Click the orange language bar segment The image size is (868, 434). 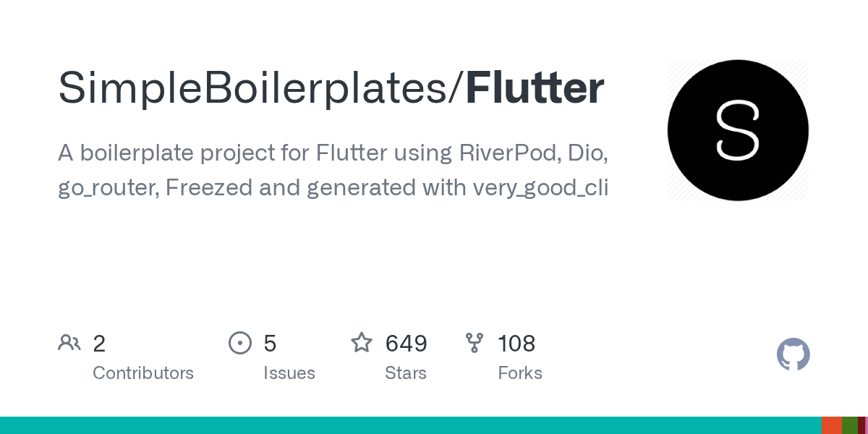pos(832,425)
